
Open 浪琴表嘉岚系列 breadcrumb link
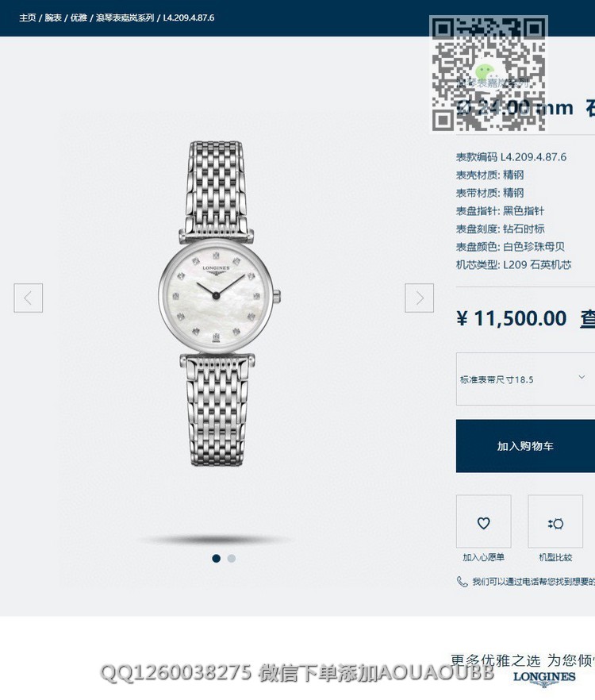coord(125,17)
